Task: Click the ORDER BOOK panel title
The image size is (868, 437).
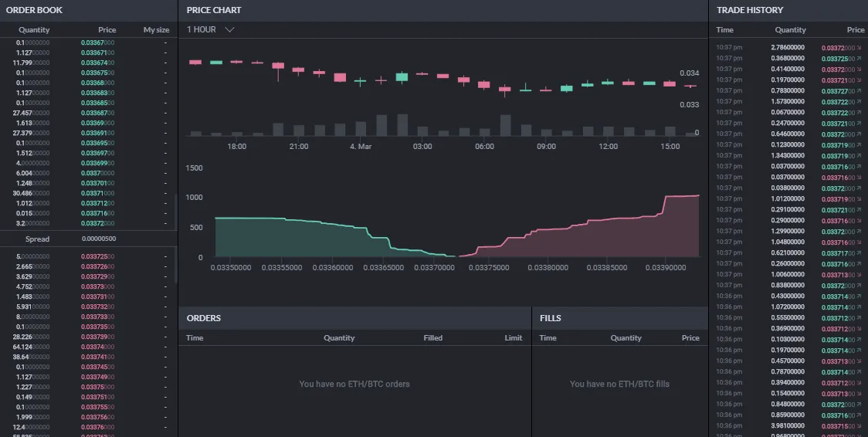Action: [34, 10]
